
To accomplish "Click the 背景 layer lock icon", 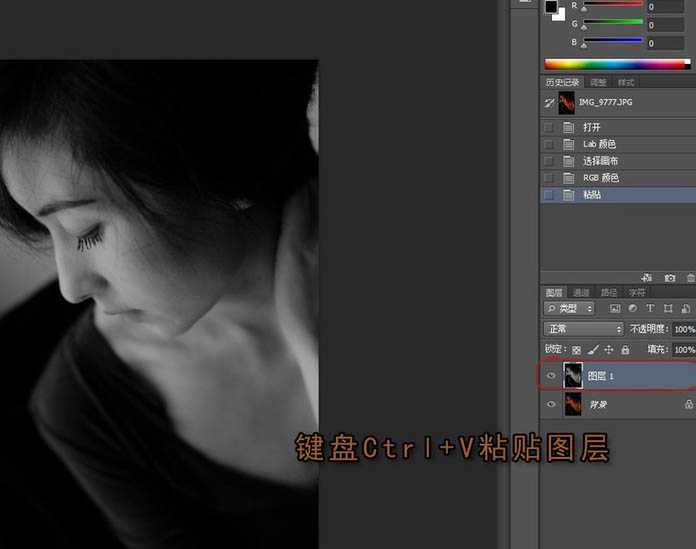I will (x=688, y=404).
